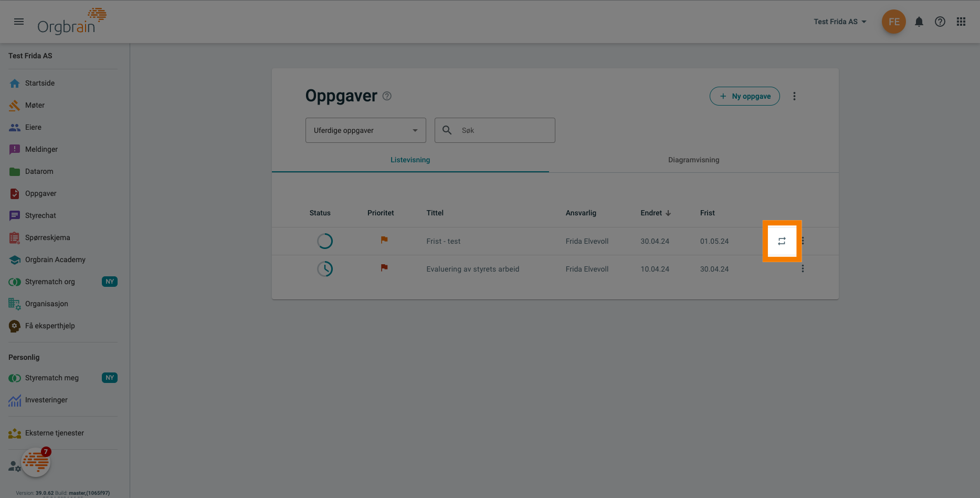Screen dimensions: 980x498
Task: Open the Orgbrain chat widget with 7 badge
Action: [x=36, y=462]
